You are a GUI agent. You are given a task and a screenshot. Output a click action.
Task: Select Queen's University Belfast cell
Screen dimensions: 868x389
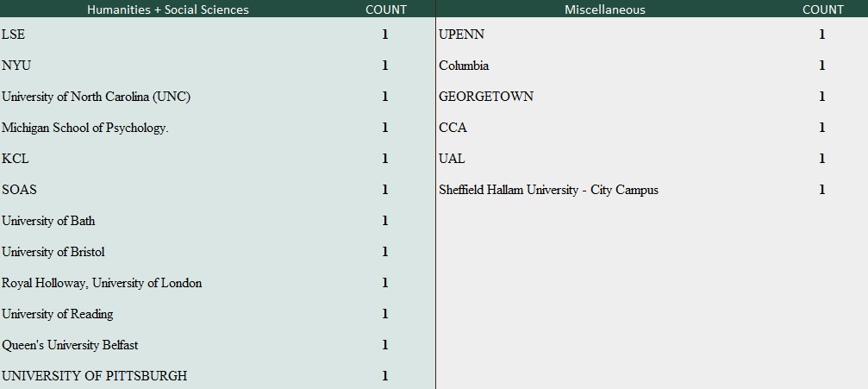coord(70,345)
